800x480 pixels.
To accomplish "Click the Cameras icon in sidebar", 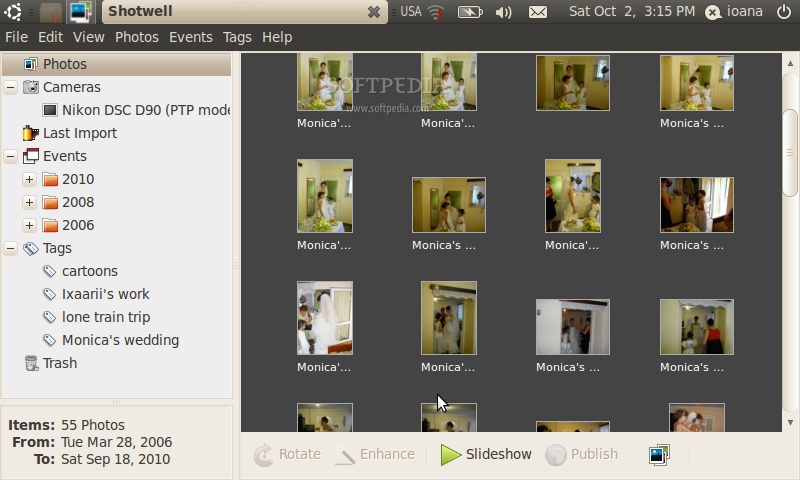I will [31, 87].
